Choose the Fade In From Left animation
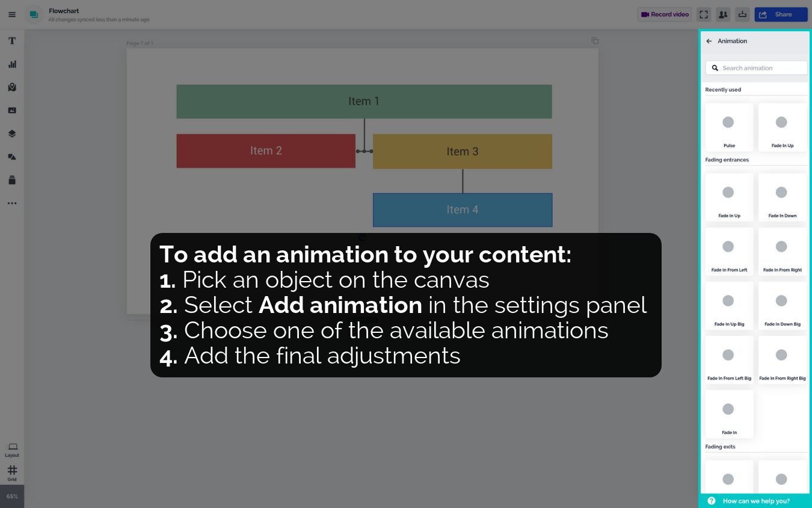 (x=729, y=250)
